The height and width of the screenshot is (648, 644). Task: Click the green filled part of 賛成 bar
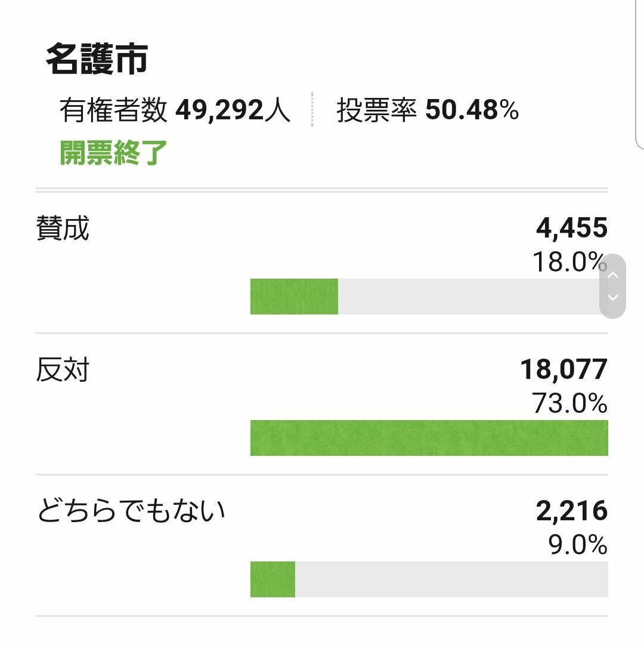tap(294, 297)
